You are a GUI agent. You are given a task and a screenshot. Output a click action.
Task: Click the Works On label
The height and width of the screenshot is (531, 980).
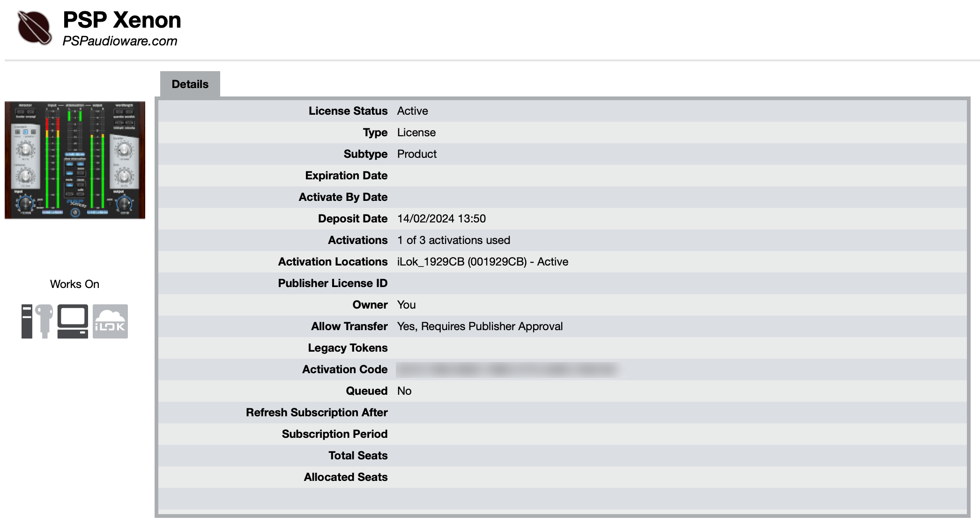74,284
